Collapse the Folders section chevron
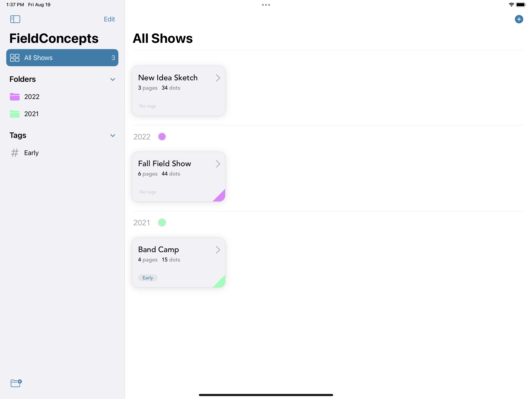This screenshot has height=399, width=532. [x=113, y=79]
